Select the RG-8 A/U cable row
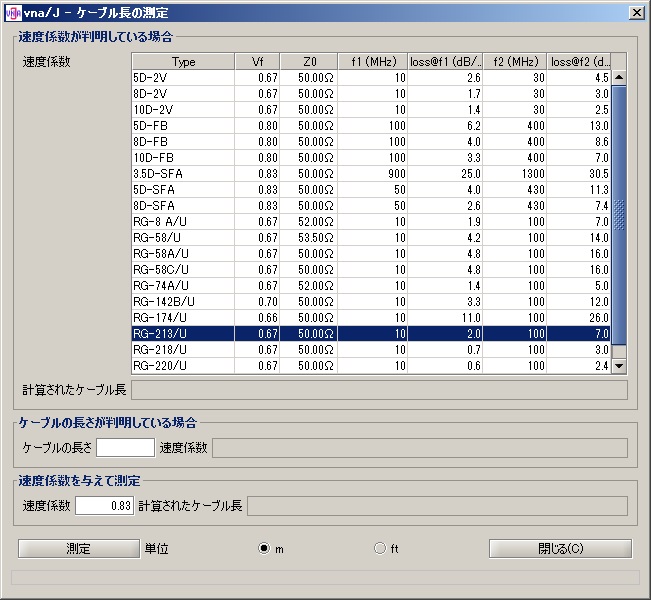Viewport: 651px width, 600px height. click(371, 222)
